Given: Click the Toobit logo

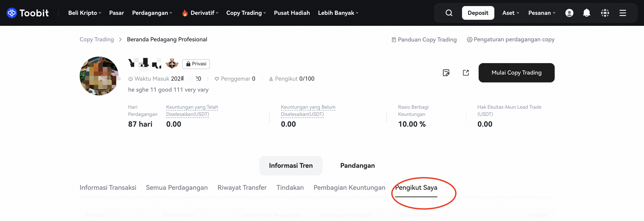Looking at the screenshot, I should point(28,13).
